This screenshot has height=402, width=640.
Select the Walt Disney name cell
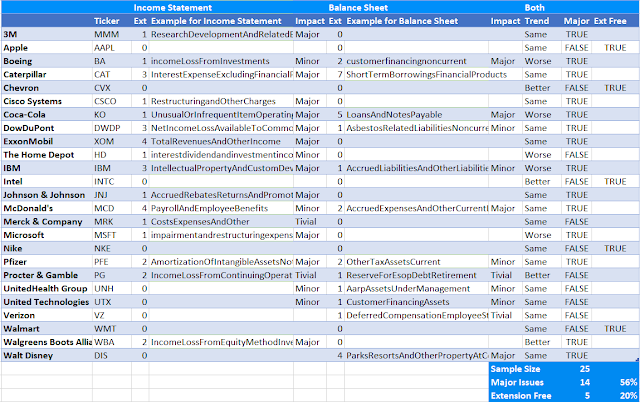47,355
